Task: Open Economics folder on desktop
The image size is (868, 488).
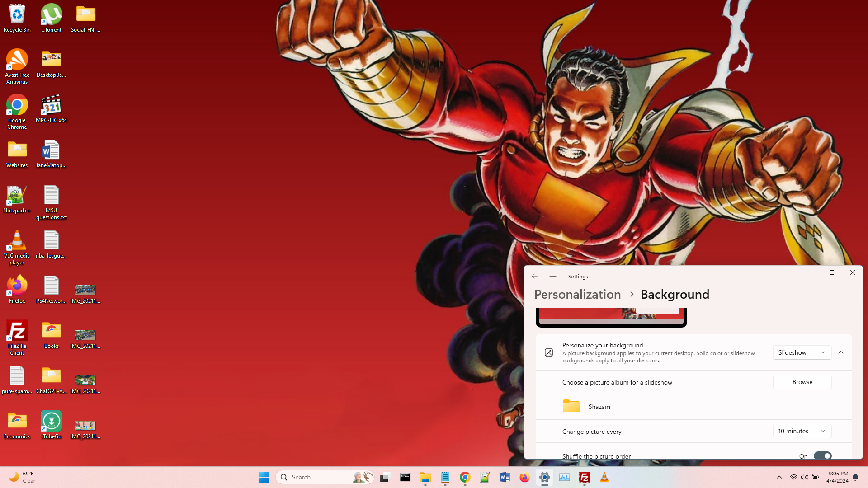Action: click(x=17, y=425)
